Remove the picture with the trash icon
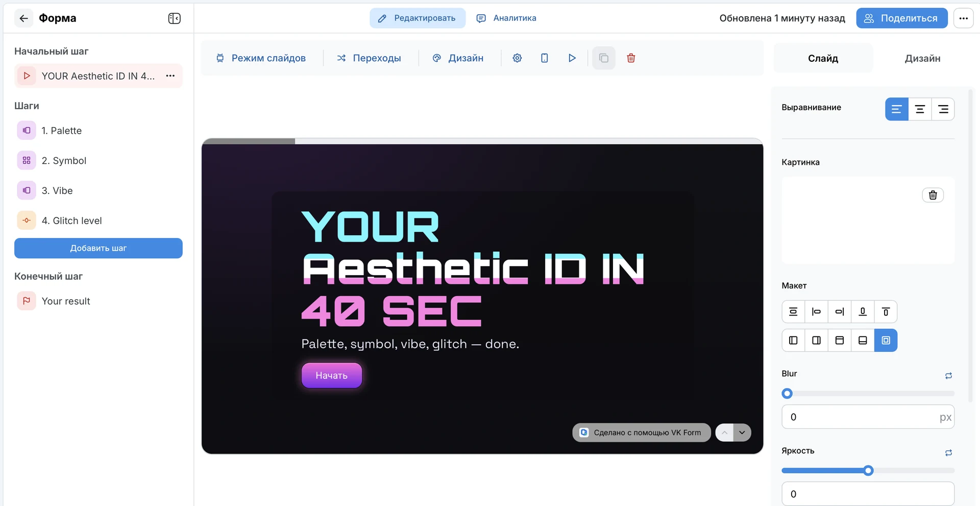The height and width of the screenshot is (506, 980). pyautogui.click(x=933, y=195)
